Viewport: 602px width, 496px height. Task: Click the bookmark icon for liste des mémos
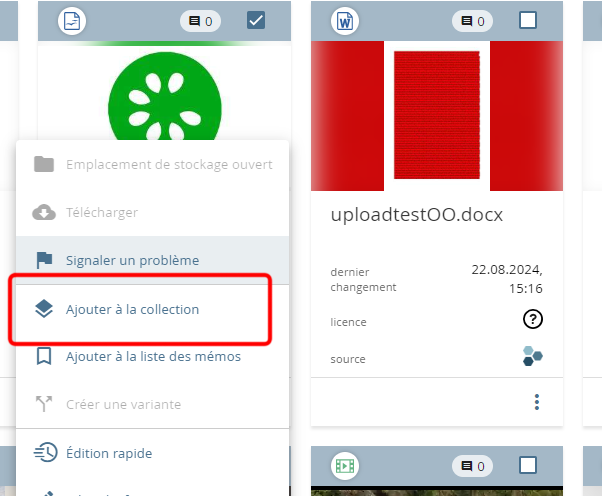pos(44,356)
